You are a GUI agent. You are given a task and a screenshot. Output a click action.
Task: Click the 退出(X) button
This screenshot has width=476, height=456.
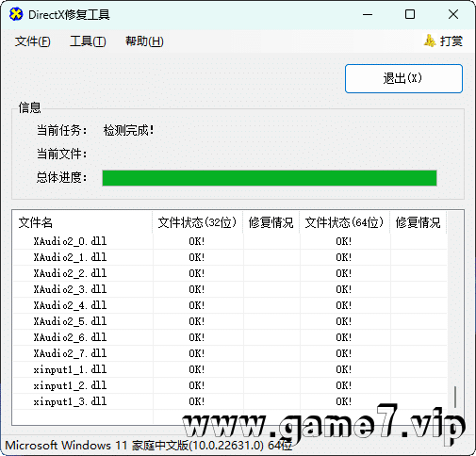[x=403, y=78]
